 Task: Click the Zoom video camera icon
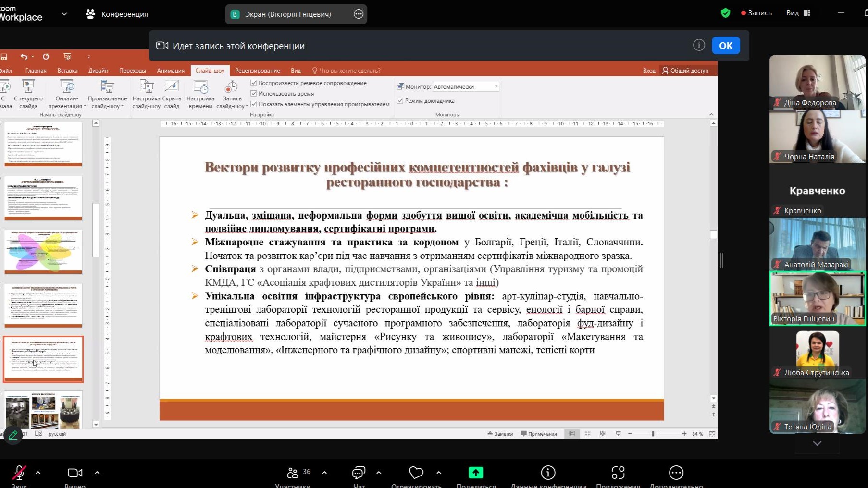click(x=74, y=473)
